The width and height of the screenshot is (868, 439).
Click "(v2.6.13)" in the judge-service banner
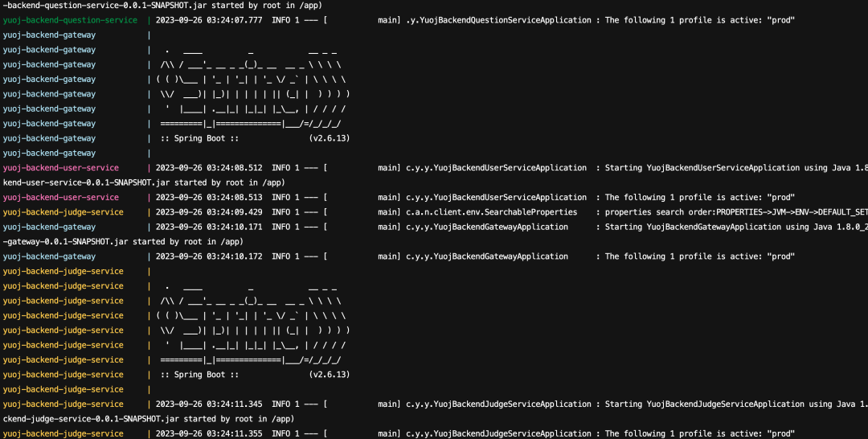pyautogui.click(x=330, y=375)
